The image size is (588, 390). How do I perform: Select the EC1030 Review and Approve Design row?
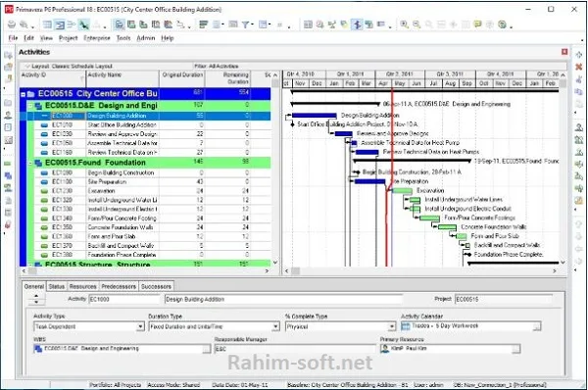[152, 134]
